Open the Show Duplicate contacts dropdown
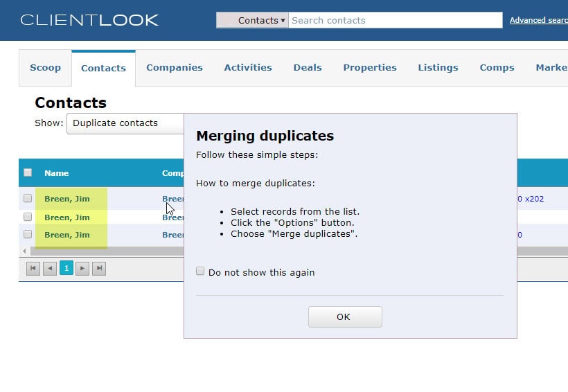 tap(125, 123)
